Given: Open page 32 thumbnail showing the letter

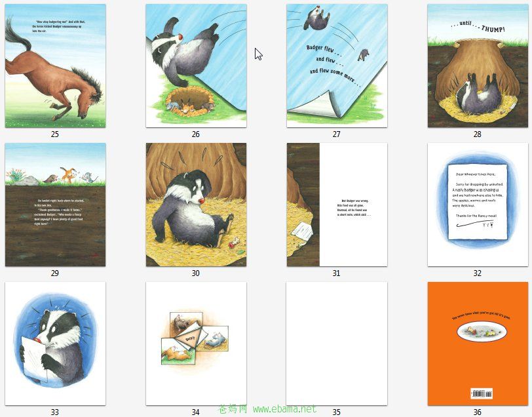Looking at the screenshot, I should click(478, 205).
